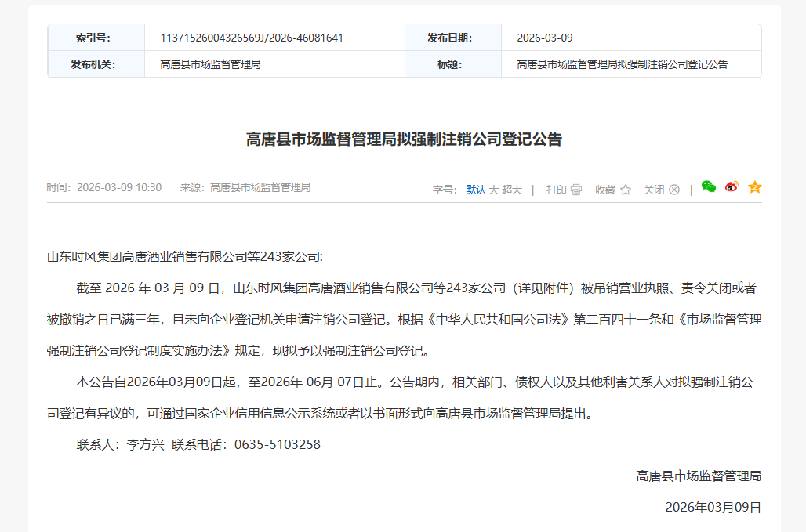Click the 打印 print label
806x532 pixels.
pyautogui.click(x=557, y=189)
